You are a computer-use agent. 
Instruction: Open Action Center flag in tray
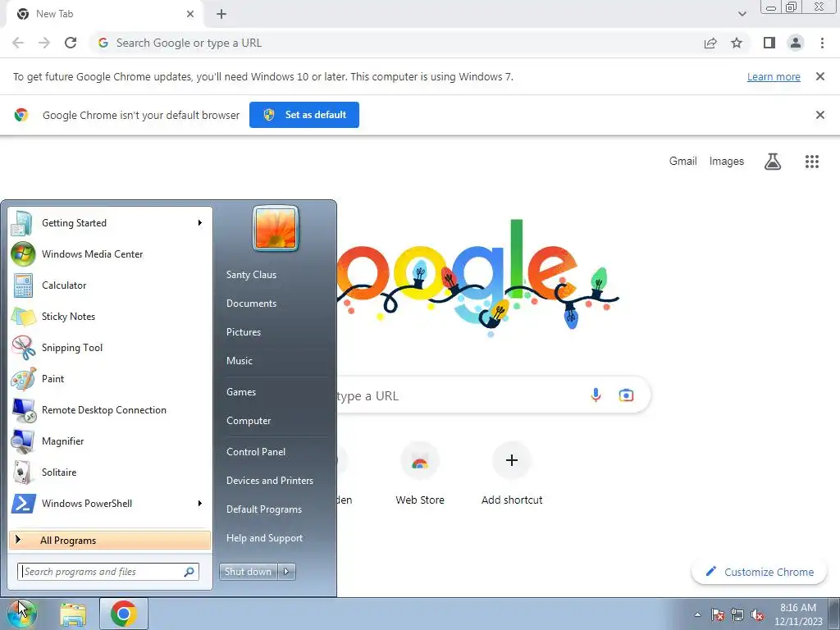718,615
